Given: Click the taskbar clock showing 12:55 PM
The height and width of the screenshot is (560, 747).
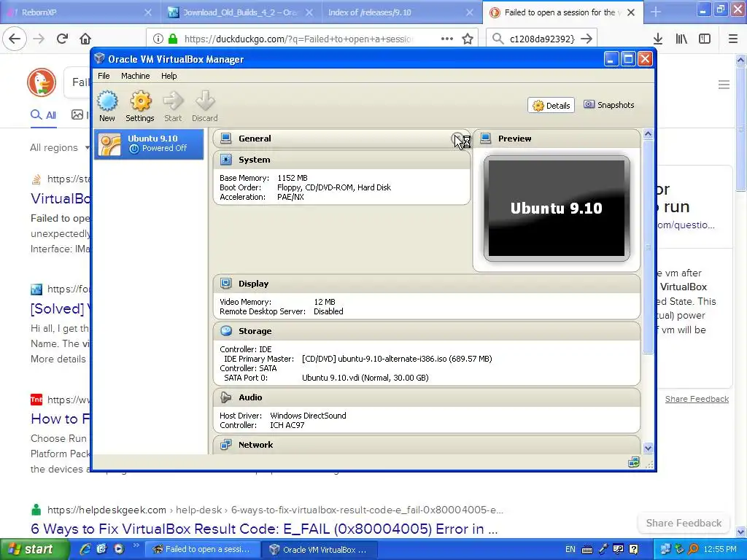Looking at the screenshot, I should coord(719,549).
